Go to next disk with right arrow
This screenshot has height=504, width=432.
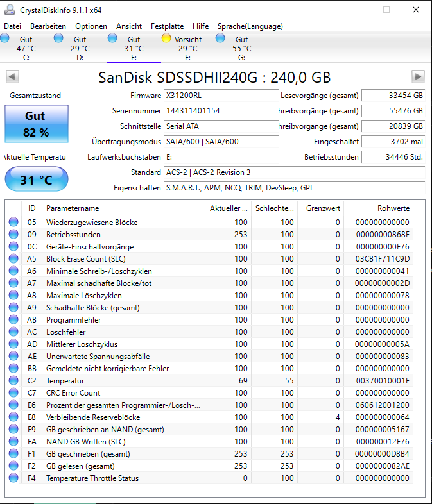coord(418,76)
